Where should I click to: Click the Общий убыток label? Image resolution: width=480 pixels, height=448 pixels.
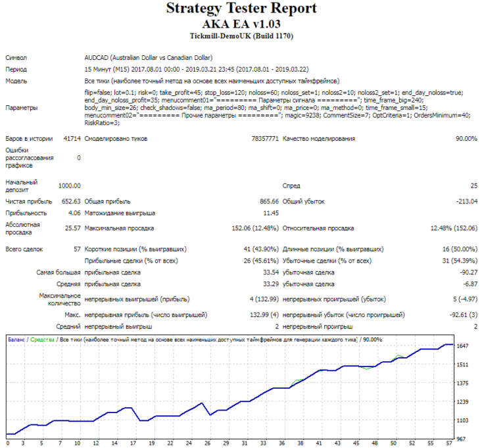[303, 201]
